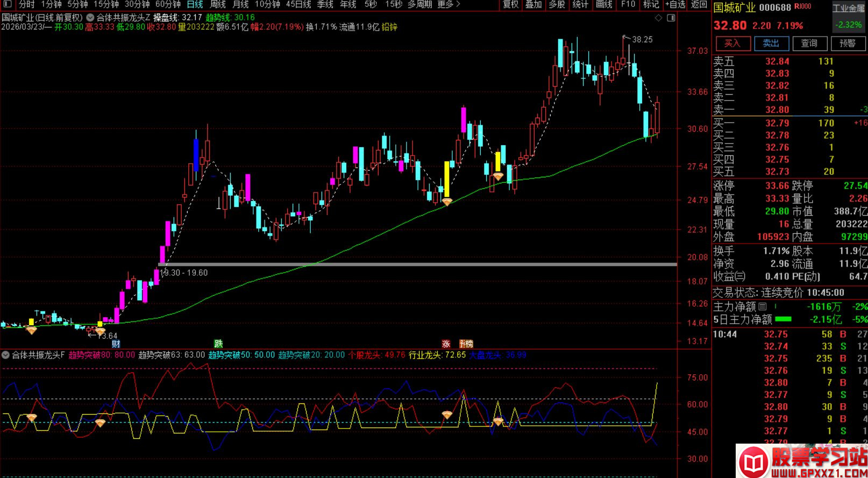Click the 交易状态: 连续竞价 status line
Image resolution: width=868 pixels, height=478 pixels.
pos(779,292)
